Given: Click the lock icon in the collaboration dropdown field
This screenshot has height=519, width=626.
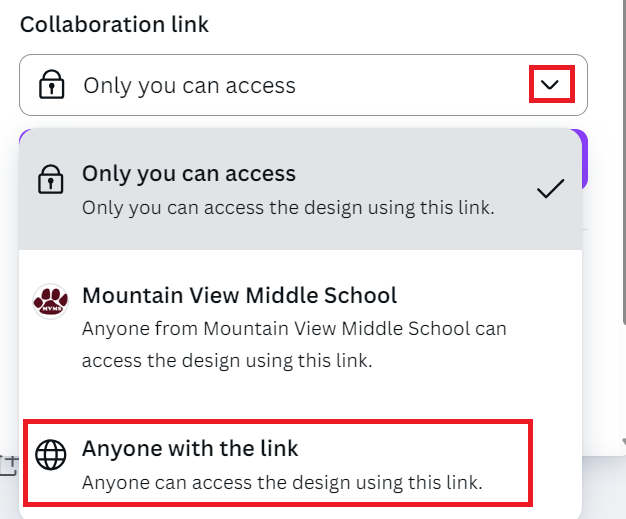Looking at the screenshot, I should 51,84.
